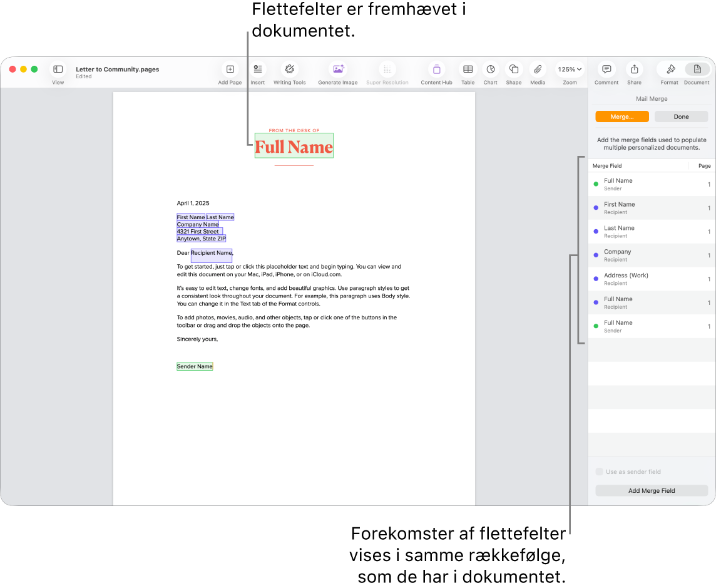Toggle the View sidebar control

point(58,69)
